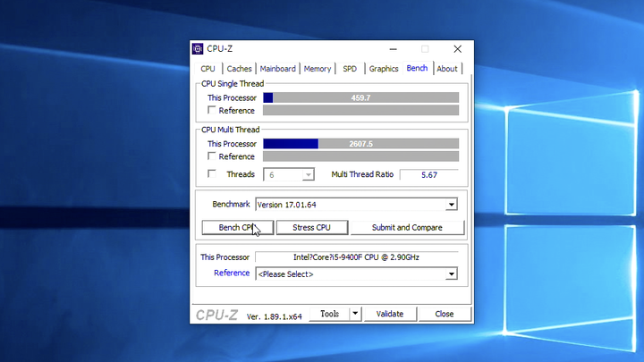Click the Close button at bottom
Image resolution: width=644 pixels, height=362 pixels.
(445, 314)
